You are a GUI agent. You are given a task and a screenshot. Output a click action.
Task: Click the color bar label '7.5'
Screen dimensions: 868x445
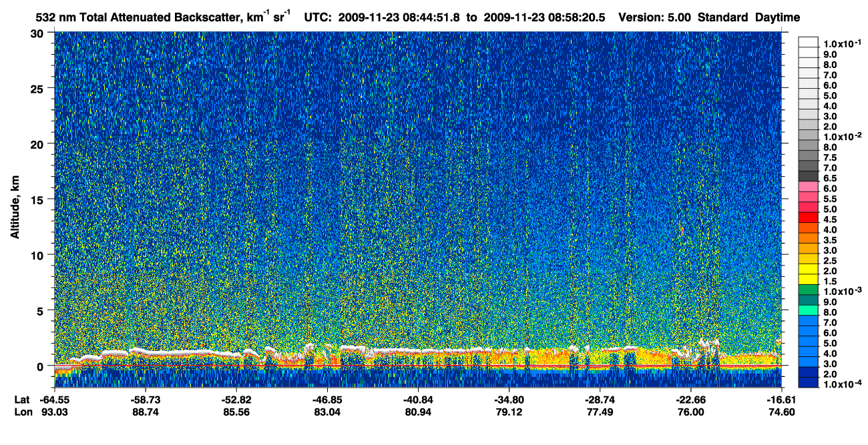[x=831, y=157]
